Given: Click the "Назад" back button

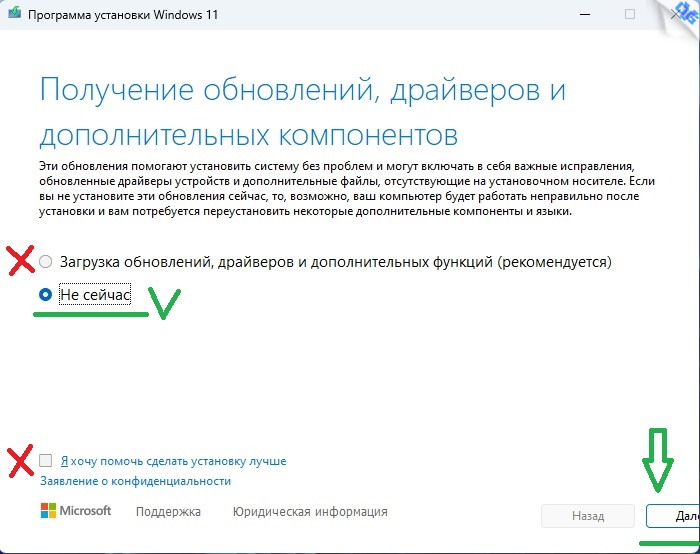Looking at the screenshot, I should [x=588, y=516].
